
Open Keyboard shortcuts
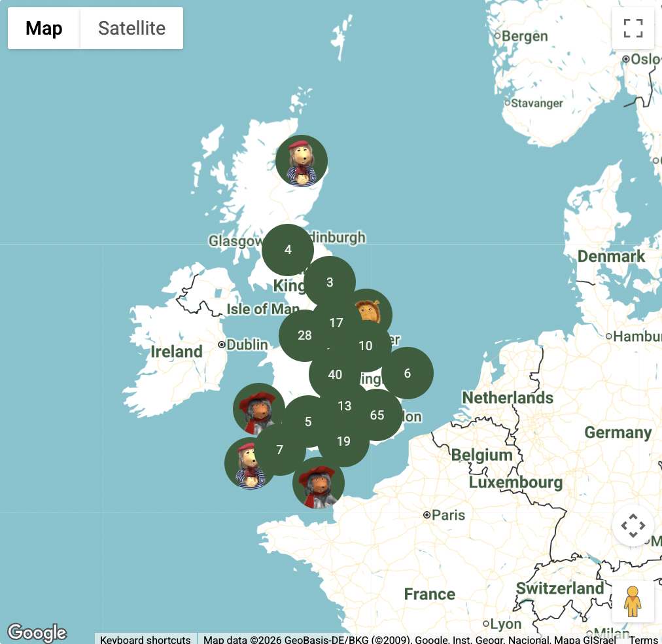[145, 639]
